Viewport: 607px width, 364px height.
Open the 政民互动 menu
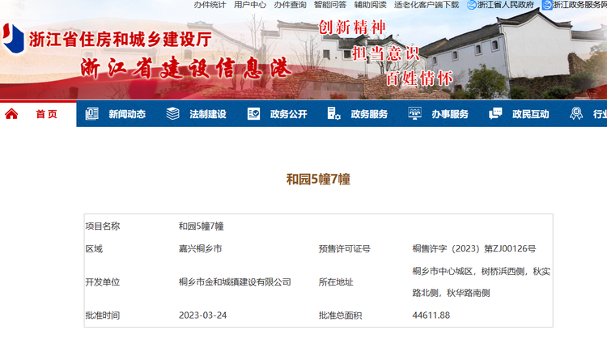(x=531, y=114)
